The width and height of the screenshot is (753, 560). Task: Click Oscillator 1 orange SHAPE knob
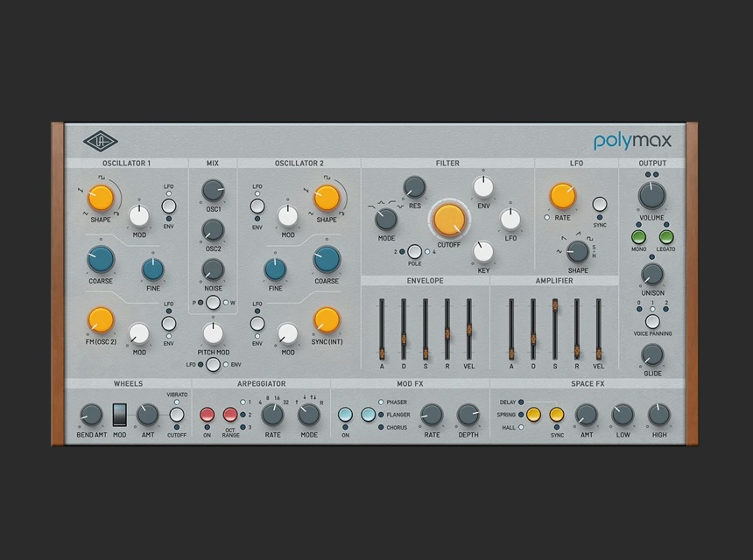point(101,198)
